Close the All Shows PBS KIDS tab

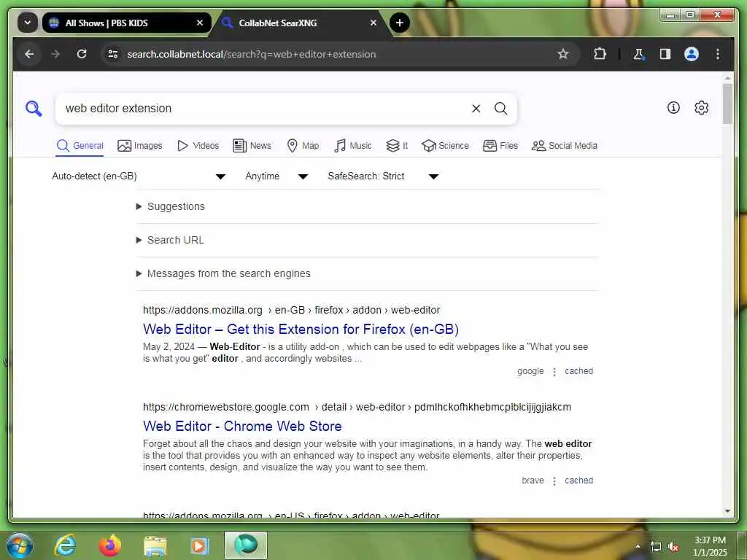(200, 23)
